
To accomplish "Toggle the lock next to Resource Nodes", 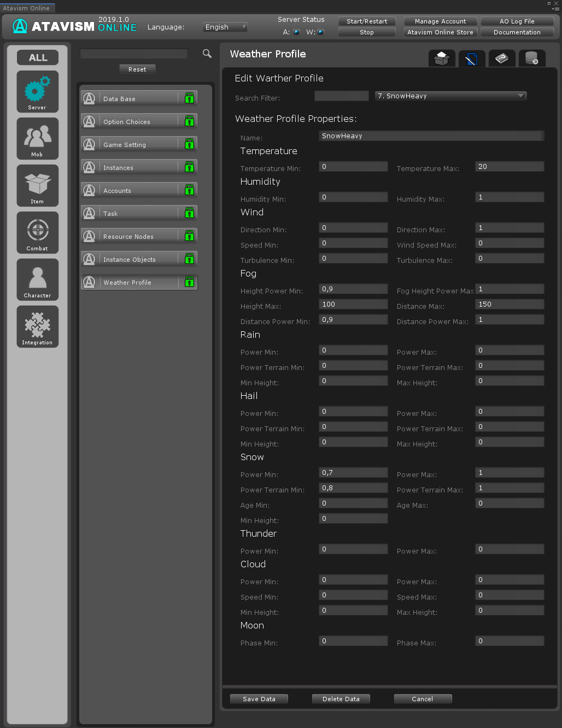I will coord(189,236).
